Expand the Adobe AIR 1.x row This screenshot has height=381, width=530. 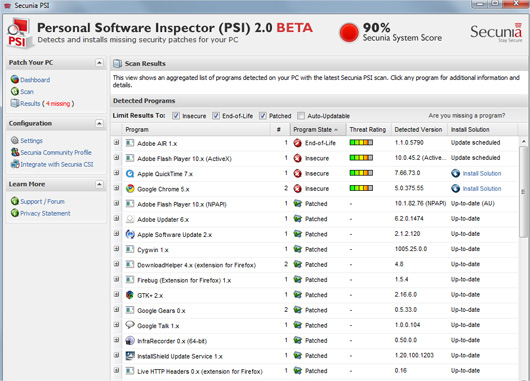(116, 143)
